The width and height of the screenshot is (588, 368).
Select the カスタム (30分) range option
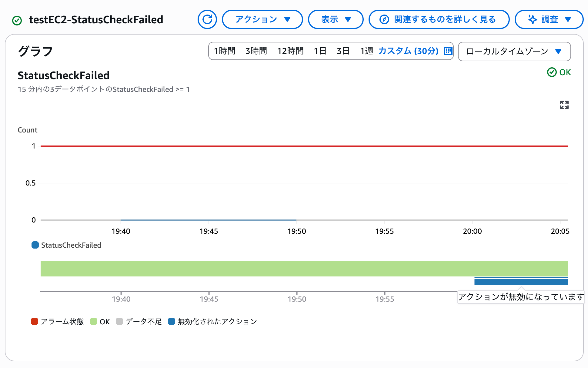(408, 51)
